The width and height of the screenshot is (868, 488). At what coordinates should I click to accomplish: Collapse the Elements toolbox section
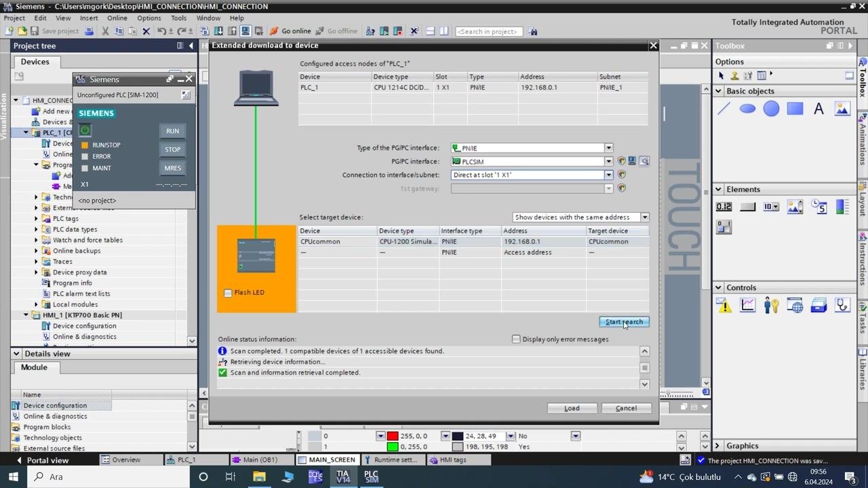click(718, 189)
